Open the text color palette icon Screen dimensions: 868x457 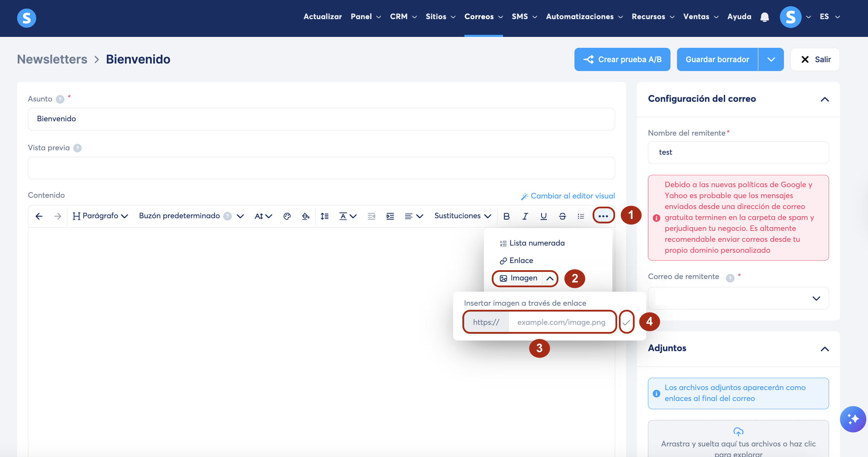click(x=287, y=216)
